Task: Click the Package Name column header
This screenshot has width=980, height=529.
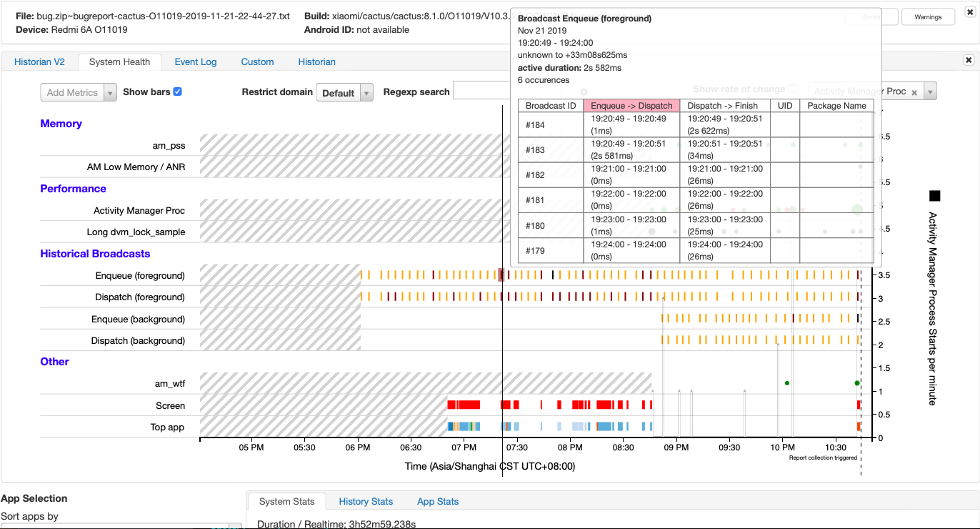Action: coord(836,106)
